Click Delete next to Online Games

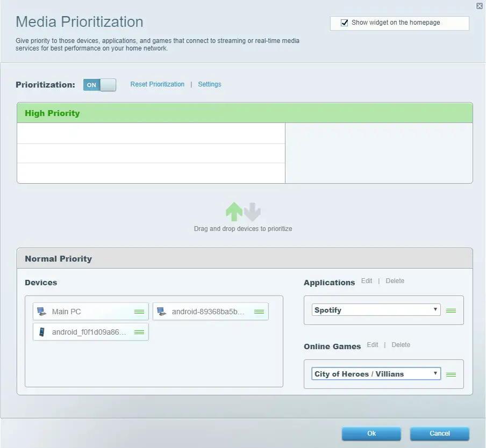pos(401,345)
